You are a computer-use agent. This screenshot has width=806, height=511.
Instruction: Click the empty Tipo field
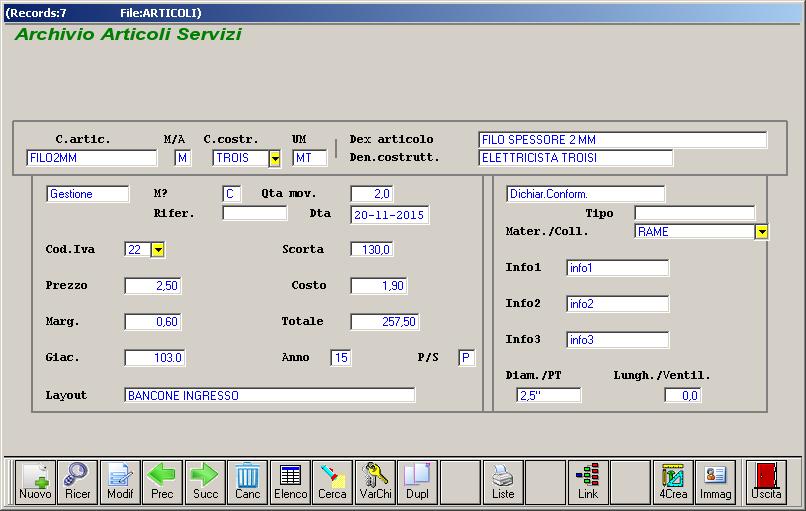click(x=694, y=213)
